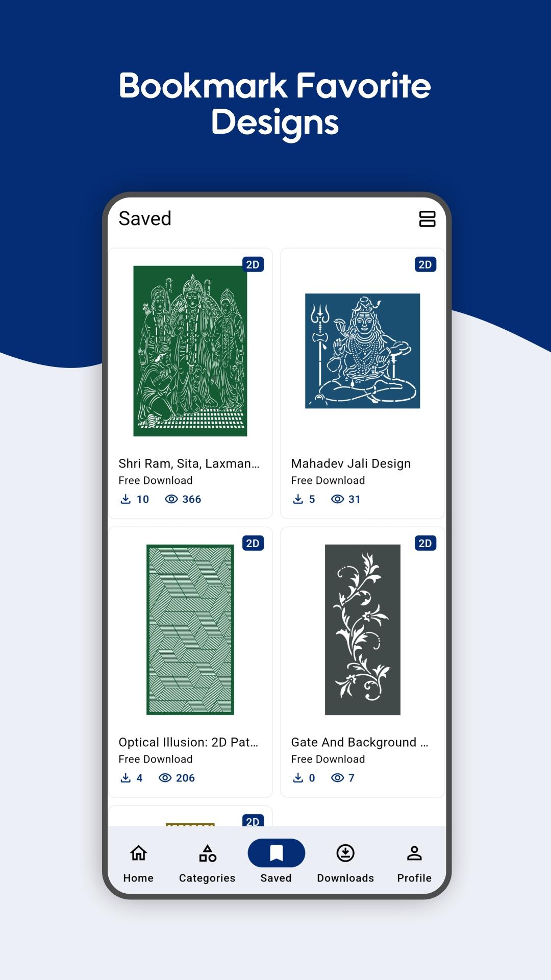Open the grey floral gate design thumbnail

point(363,629)
